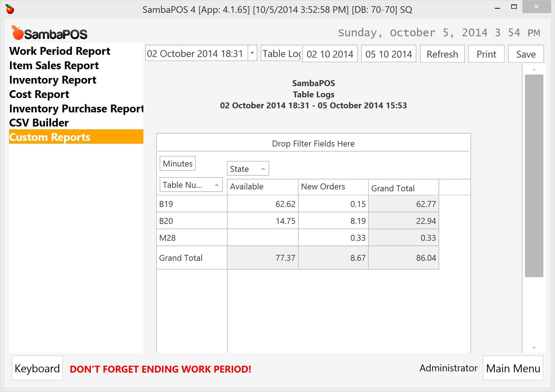This screenshot has width=555, height=392.
Task: Open Work Period Report
Action: coord(59,51)
